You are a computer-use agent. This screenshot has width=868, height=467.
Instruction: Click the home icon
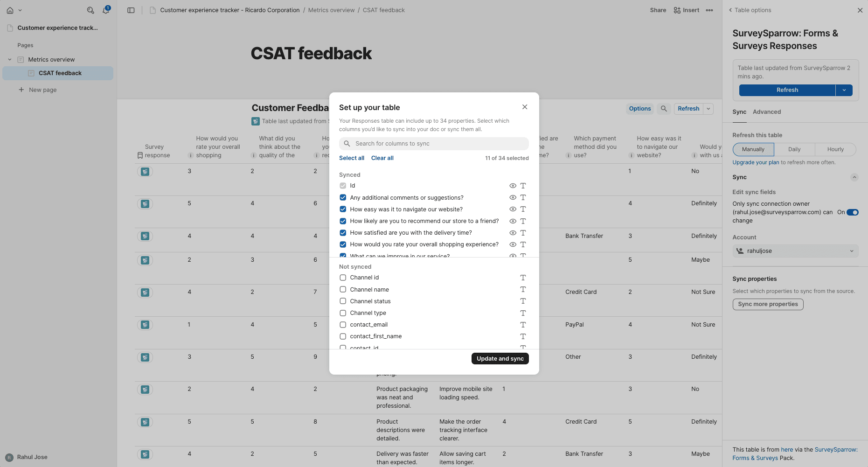[10, 10]
